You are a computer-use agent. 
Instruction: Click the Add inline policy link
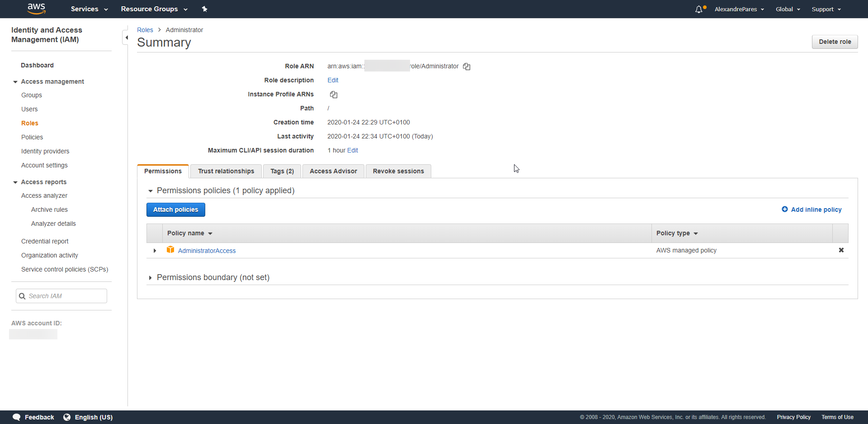(x=816, y=210)
